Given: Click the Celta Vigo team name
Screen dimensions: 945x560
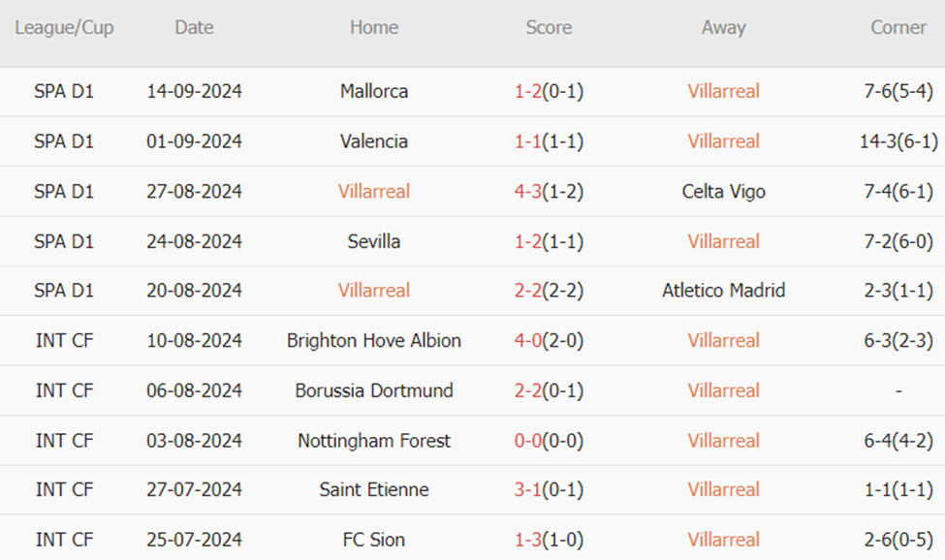Looking at the screenshot, I should coord(724,192).
